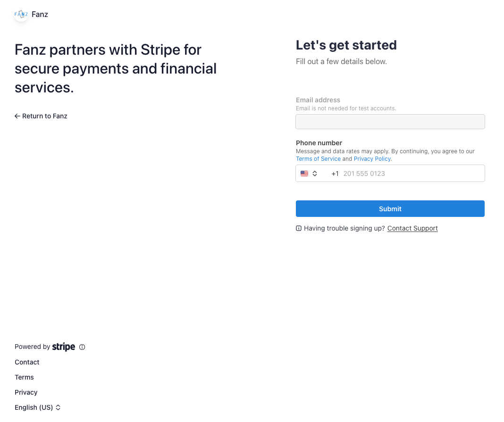Click the info icon beside Stripe logo
Screen dimensions: 504x422
click(x=82, y=347)
